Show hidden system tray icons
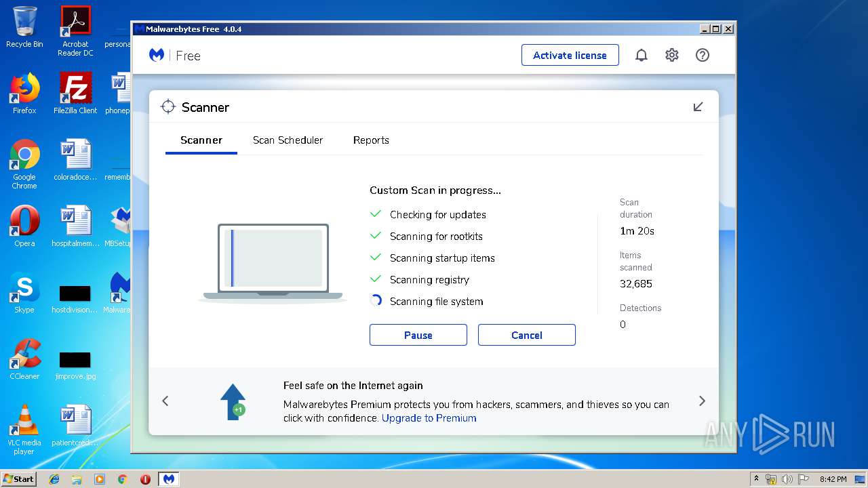The image size is (868, 488). coord(756,479)
